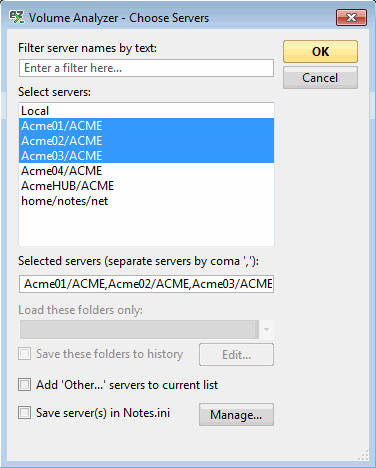Enable Add 'Other...' servers to current list

click(24, 385)
